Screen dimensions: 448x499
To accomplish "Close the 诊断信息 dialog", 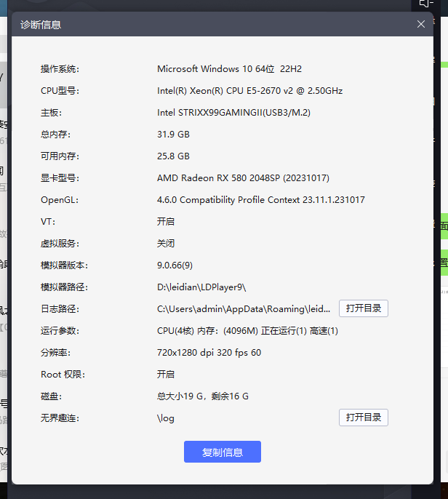I will [x=421, y=24].
